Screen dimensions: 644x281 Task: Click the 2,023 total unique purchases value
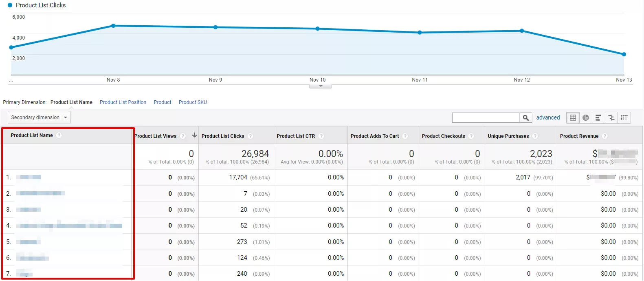[x=541, y=154]
